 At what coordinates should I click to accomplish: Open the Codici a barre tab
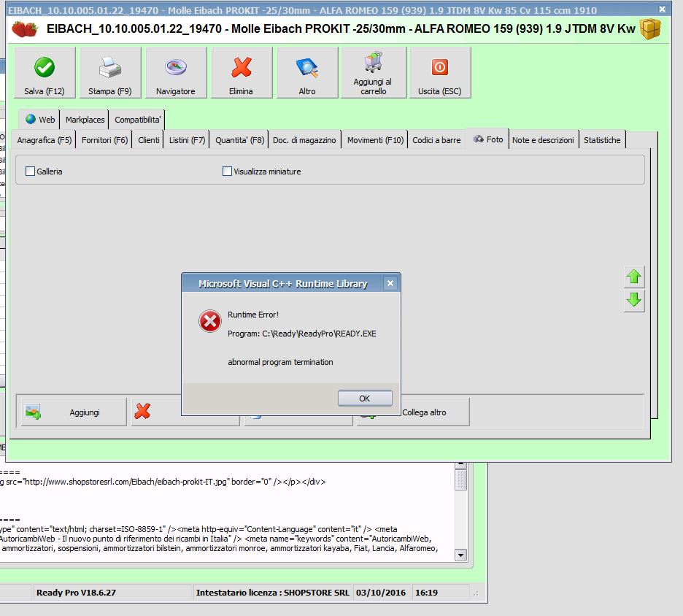pyautogui.click(x=436, y=140)
